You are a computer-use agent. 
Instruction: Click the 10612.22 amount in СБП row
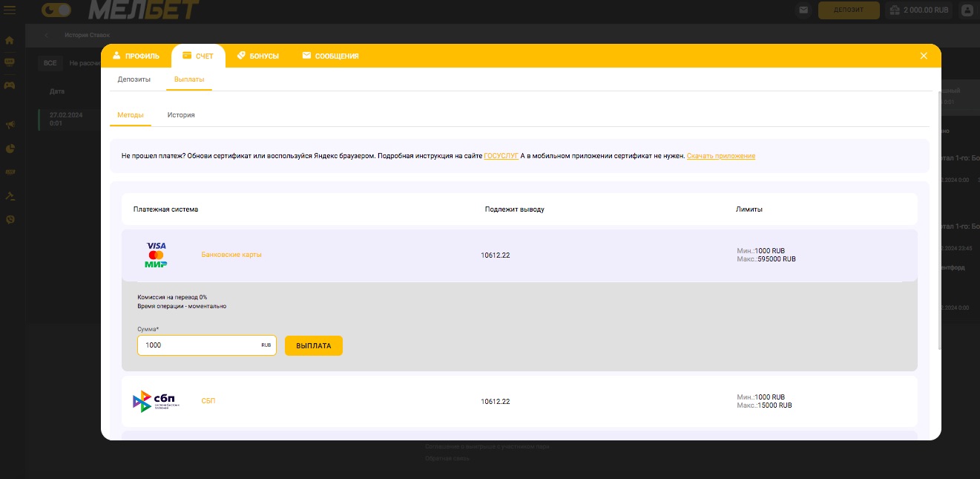496,402
